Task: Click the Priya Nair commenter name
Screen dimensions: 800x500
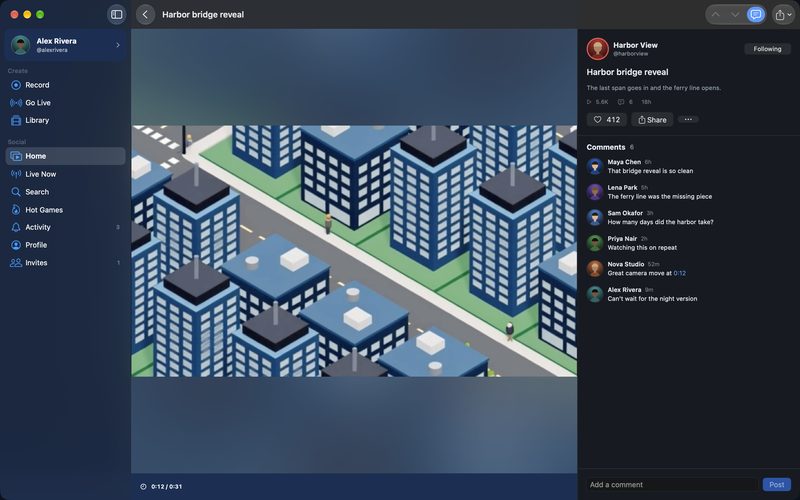Action: click(x=622, y=238)
